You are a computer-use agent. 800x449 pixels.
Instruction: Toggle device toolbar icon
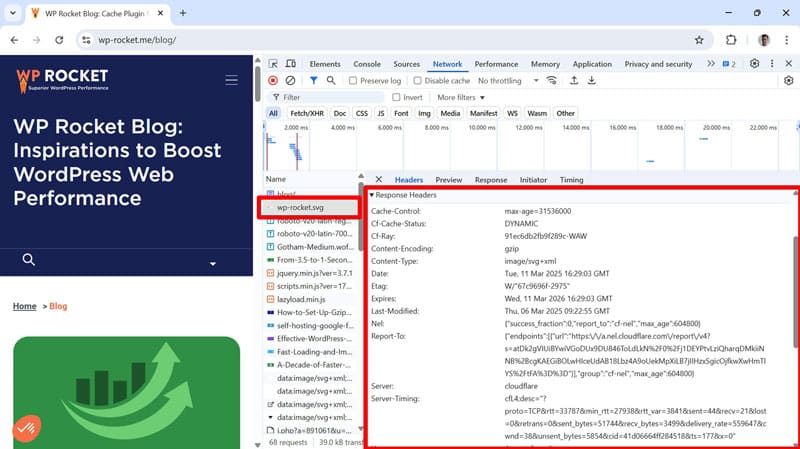pyautogui.click(x=291, y=64)
